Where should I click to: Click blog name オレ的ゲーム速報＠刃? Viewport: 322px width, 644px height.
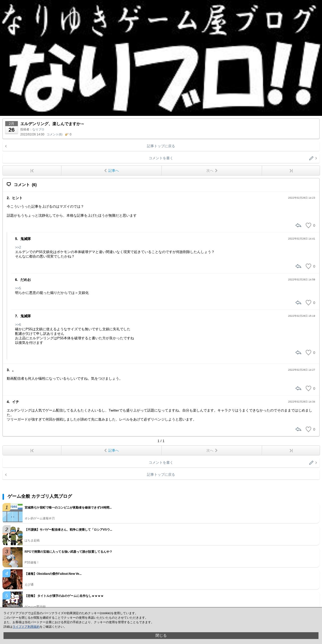(x=40, y=518)
